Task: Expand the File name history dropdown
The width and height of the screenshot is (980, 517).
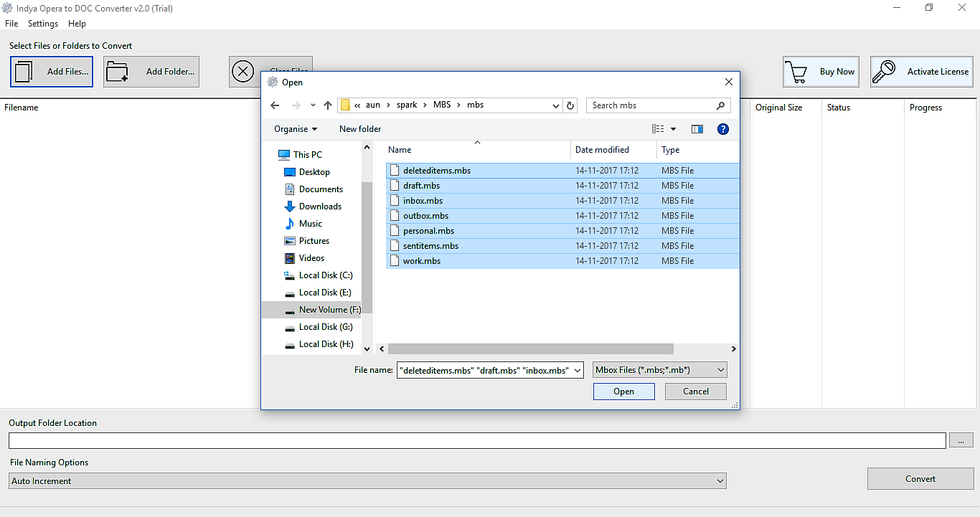Action: pyautogui.click(x=578, y=370)
